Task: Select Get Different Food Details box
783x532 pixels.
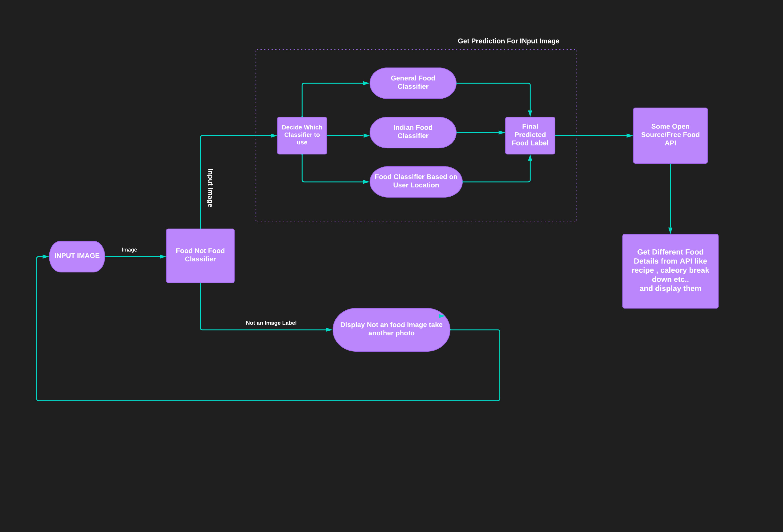Action: pos(670,271)
